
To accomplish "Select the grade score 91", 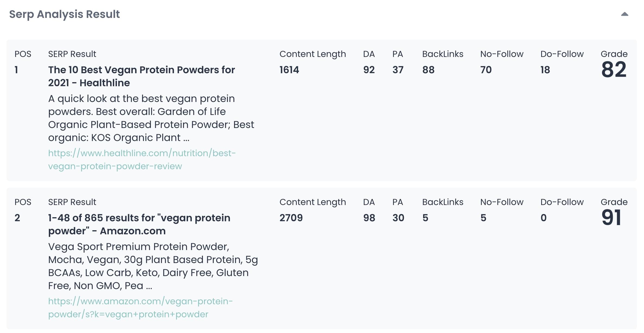I will (x=611, y=218).
